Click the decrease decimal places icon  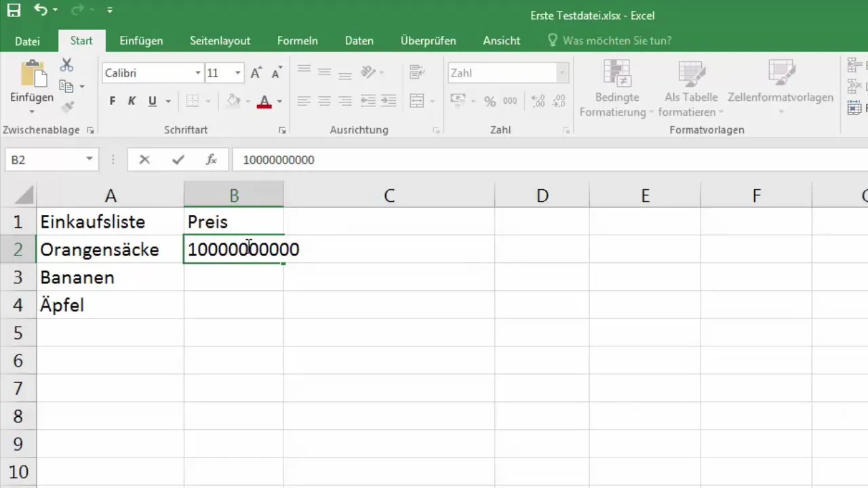pyautogui.click(x=559, y=101)
